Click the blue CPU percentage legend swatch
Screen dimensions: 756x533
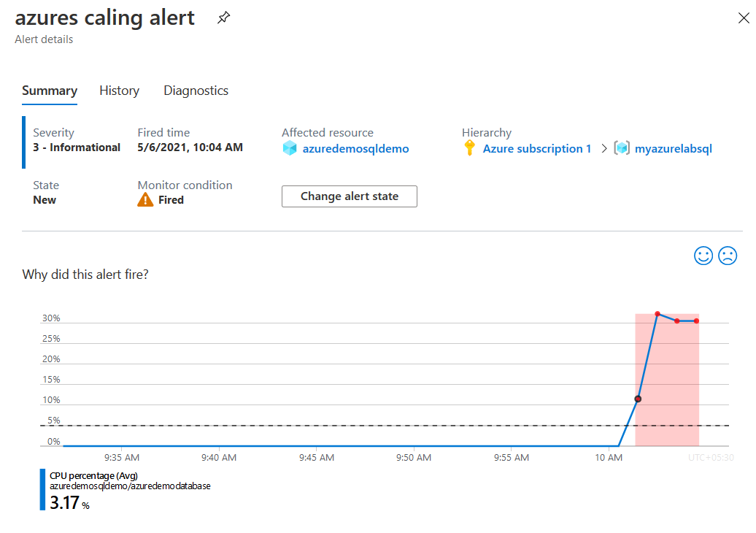click(42, 489)
